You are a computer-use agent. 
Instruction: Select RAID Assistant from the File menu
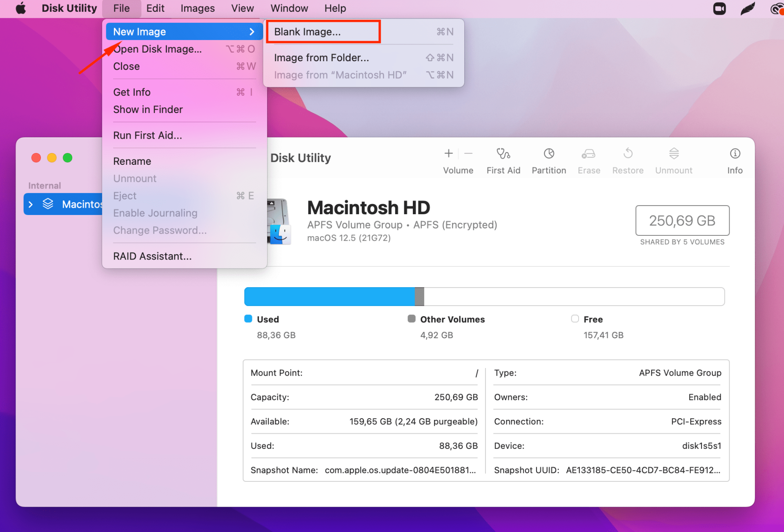click(152, 256)
